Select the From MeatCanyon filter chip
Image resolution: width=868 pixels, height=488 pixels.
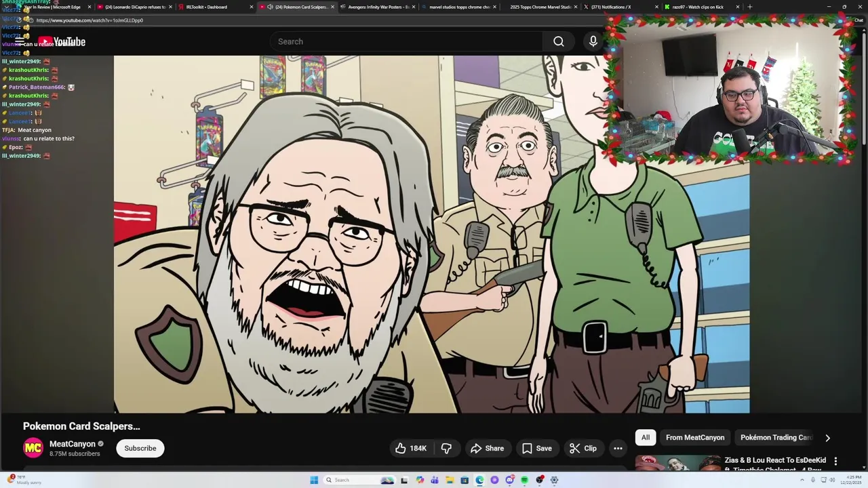pyautogui.click(x=695, y=437)
